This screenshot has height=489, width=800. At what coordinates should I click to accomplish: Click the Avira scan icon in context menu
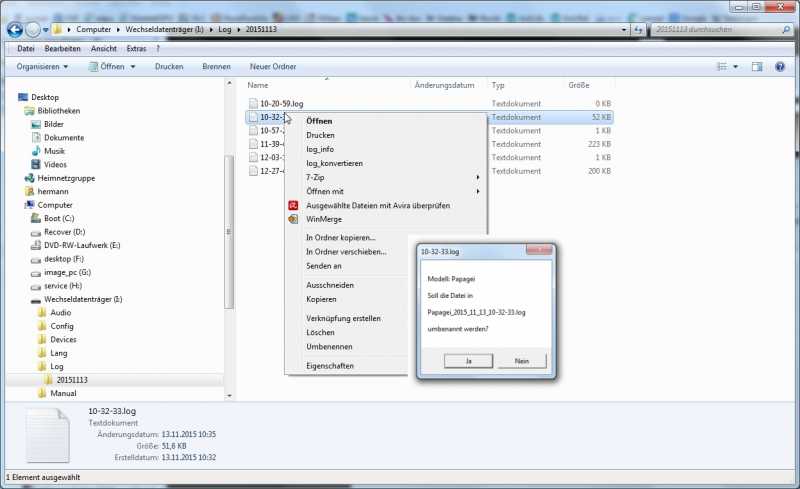[x=293, y=205]
